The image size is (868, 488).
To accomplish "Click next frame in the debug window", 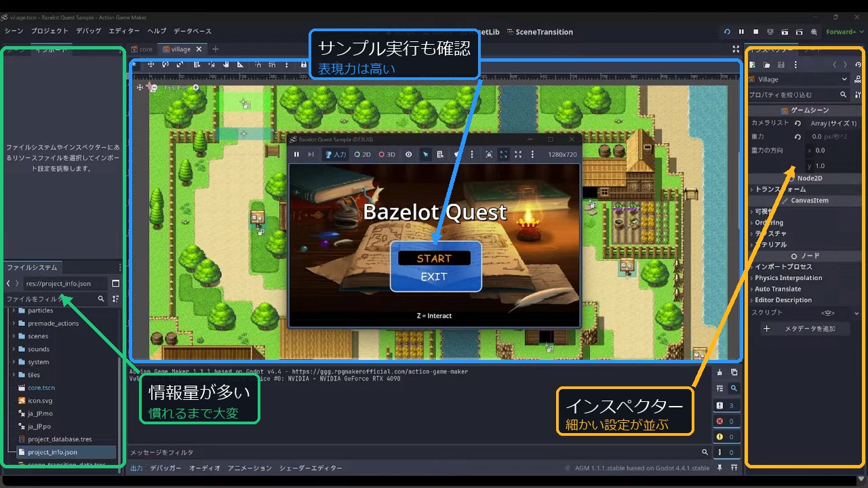I will point(311,155).
